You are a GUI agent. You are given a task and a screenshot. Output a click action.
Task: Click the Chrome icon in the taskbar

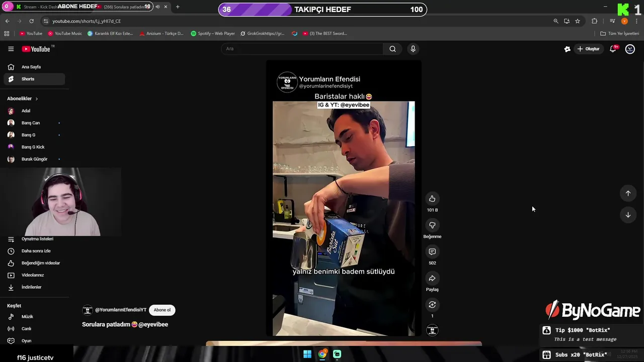pyautogui.click(x=323, y=354)
